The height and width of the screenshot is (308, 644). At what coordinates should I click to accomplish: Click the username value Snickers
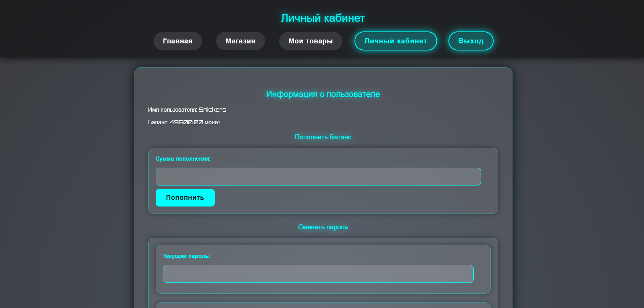coord(212,110)
